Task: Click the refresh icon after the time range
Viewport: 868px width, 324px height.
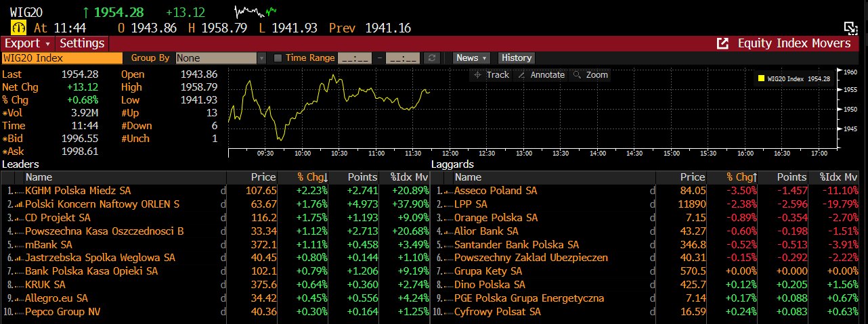Action: (x=432, y=58)
